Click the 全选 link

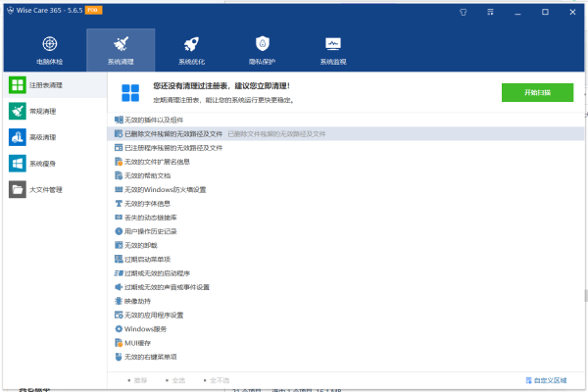175,380
